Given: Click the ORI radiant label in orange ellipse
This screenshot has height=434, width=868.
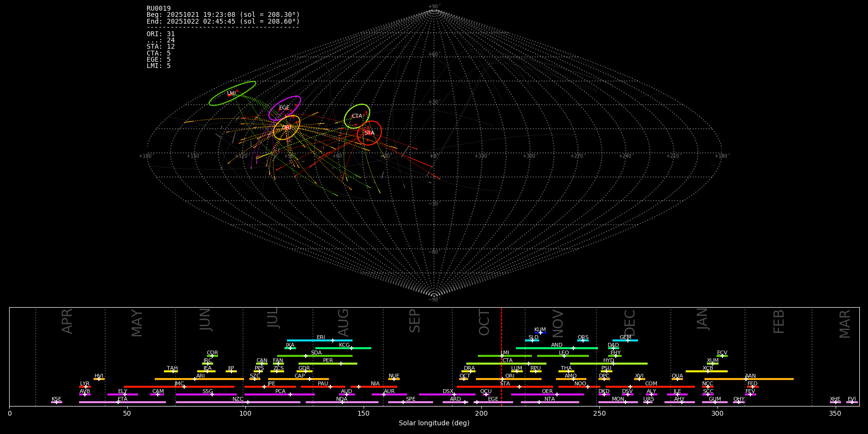Looking at the screenshot, I should click(x=286, y=128).
